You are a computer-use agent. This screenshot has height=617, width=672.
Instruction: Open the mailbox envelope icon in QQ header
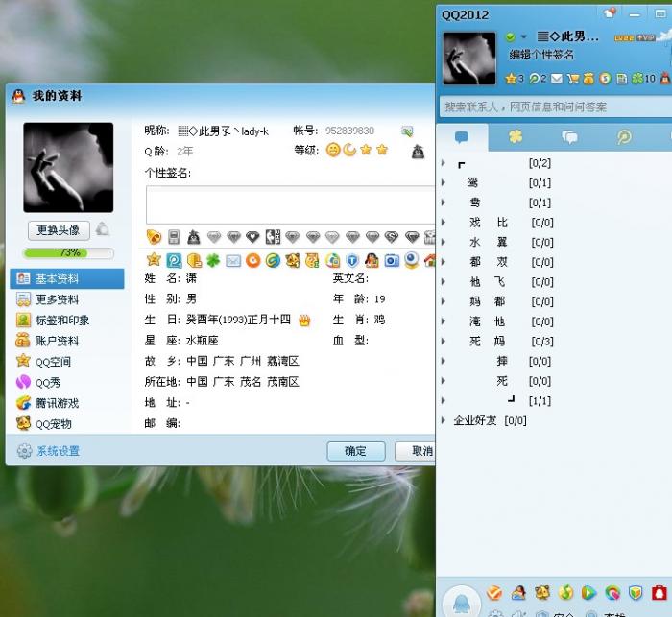tap(556, 79)
